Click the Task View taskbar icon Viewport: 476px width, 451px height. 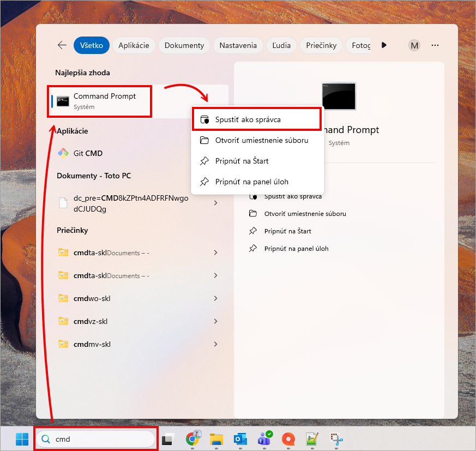pyautogui.click(x=168, y=439)
